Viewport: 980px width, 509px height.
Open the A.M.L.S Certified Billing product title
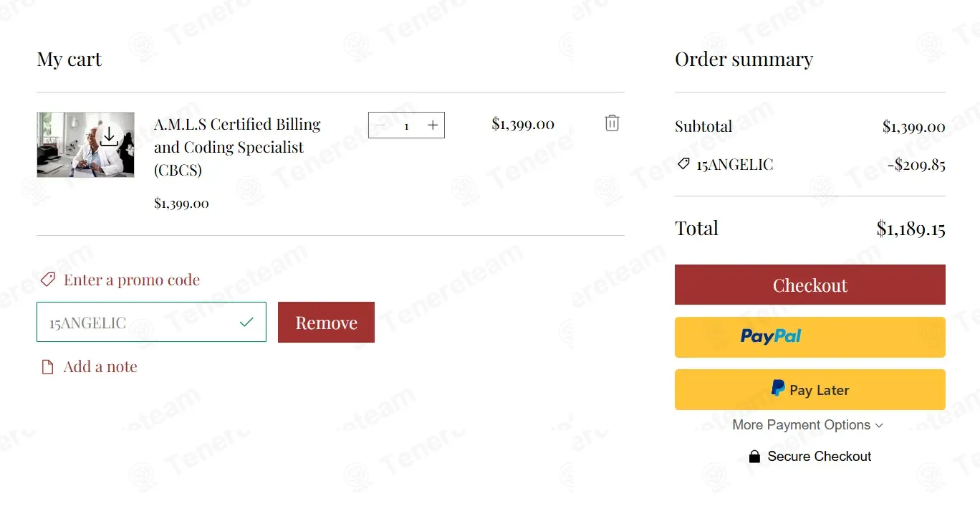(x=237, y=147)
